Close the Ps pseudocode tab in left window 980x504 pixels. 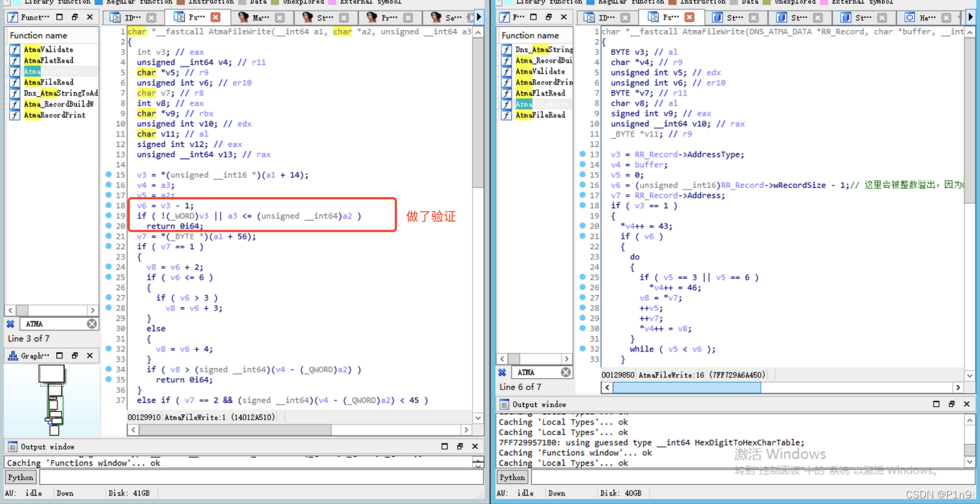coord(216,17)
